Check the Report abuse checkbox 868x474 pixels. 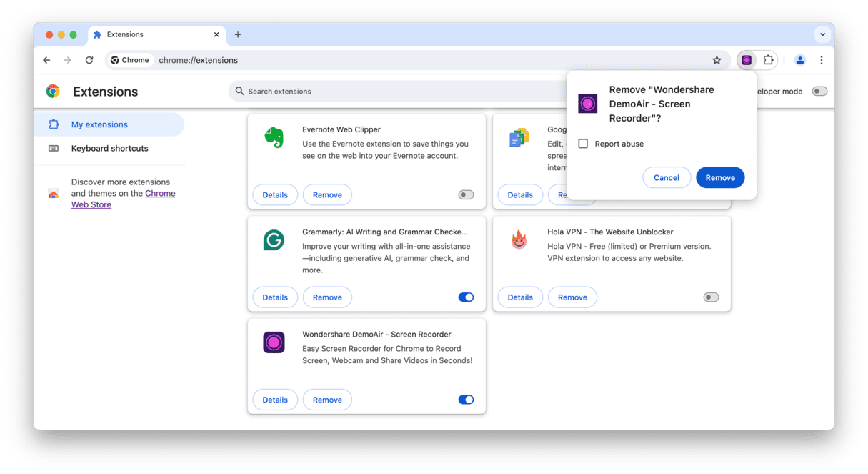[x=583, y=144]
